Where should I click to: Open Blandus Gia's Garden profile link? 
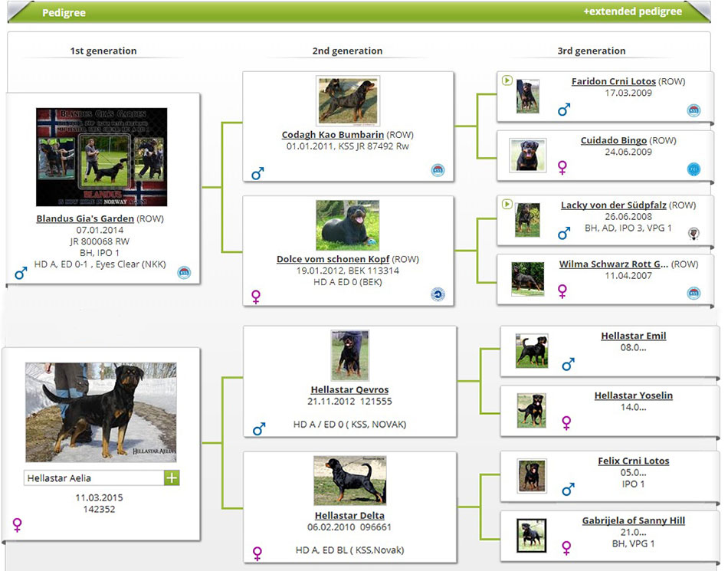85,218
